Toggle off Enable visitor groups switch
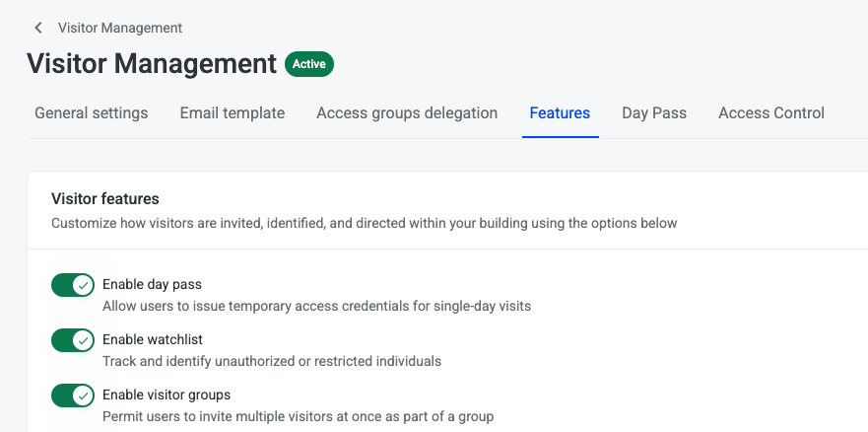Screen dimensions: 868x432 [73, 396]
